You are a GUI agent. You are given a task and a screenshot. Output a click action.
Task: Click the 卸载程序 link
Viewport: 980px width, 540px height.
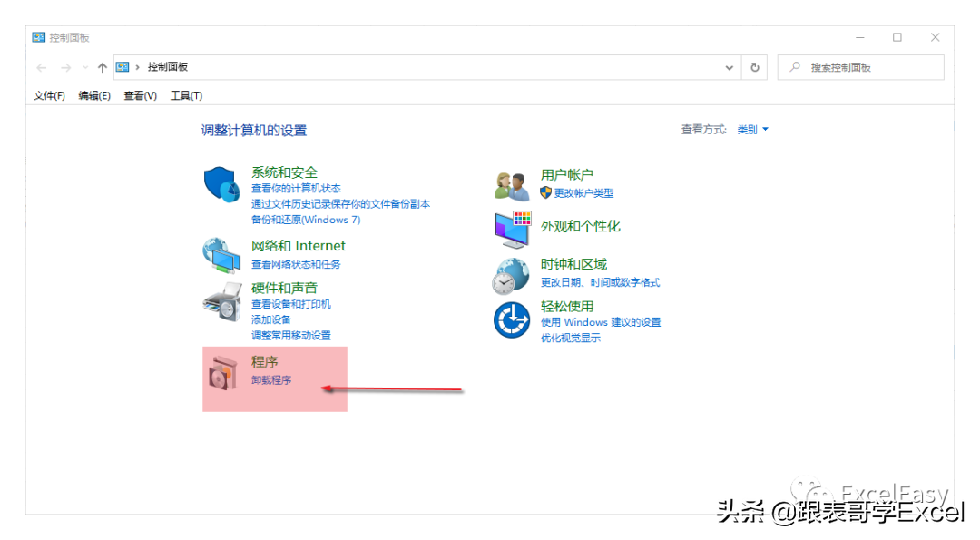click(271, 380)
